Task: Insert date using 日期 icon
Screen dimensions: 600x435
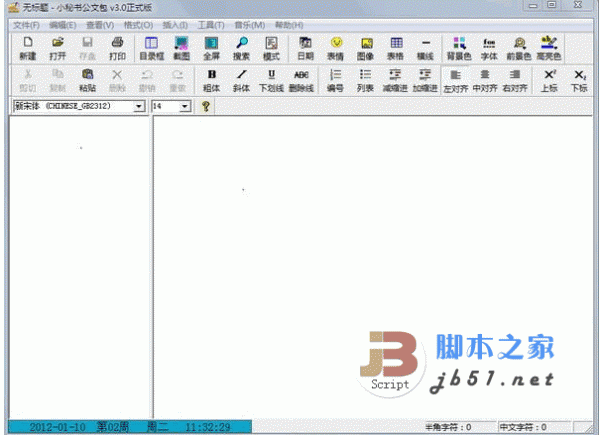Action: 305,48
